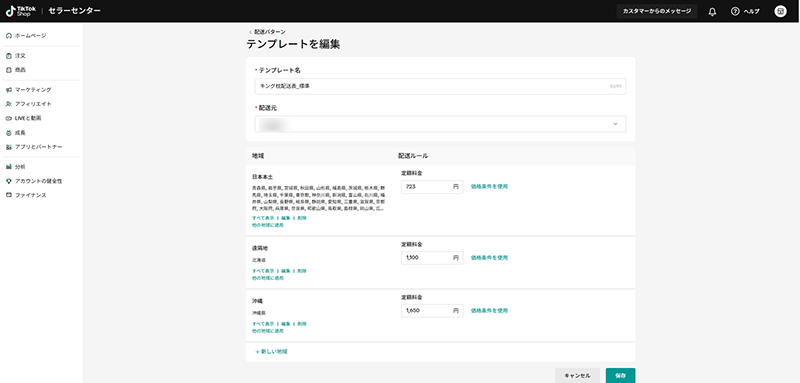Viewport: 800px width, 383px height.
Task: Click the TikTok Shop logo
Action: pos(21,11)
